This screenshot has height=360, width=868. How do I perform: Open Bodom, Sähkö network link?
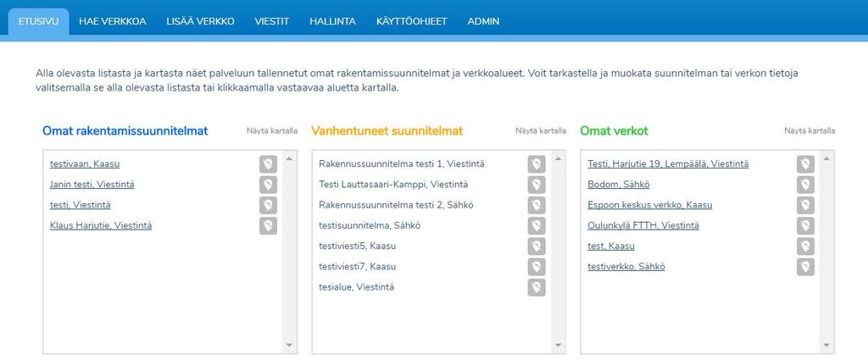click(x=618, y=184)
